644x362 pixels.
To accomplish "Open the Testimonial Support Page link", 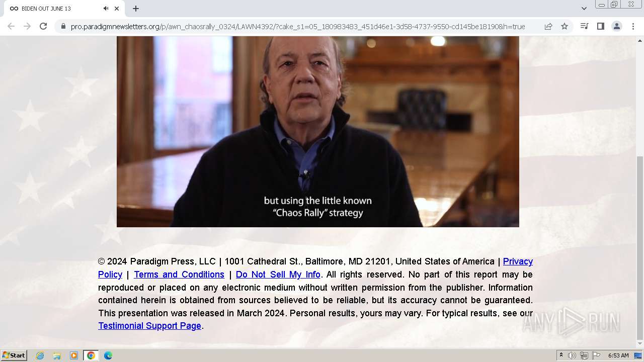I will pos(149,326).
